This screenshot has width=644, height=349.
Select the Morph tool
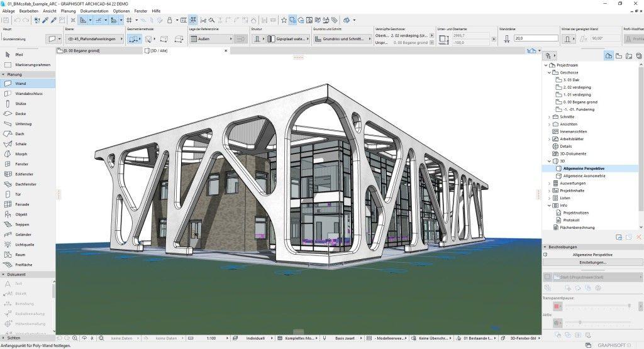coord(28,154)
